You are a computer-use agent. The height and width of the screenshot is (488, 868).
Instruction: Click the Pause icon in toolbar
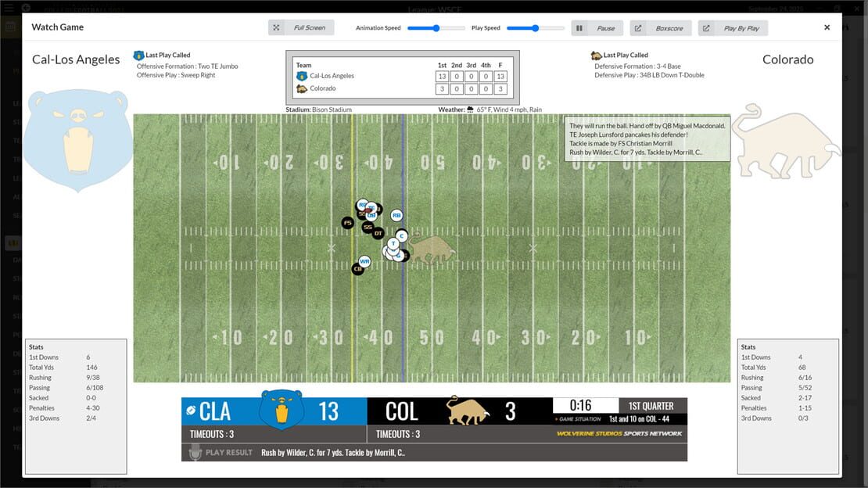pyautogui.click(x=579, y=28)
